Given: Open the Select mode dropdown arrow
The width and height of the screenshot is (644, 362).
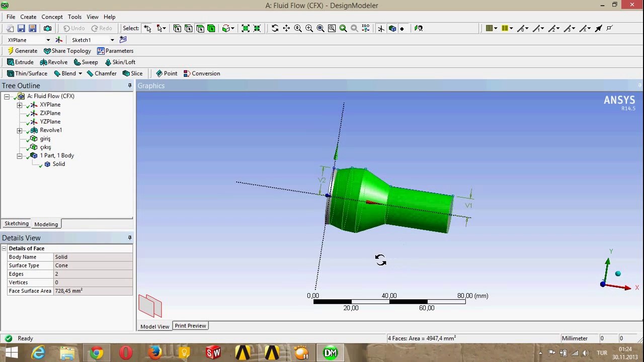Looking at the screenshot, I should [165, 29].
